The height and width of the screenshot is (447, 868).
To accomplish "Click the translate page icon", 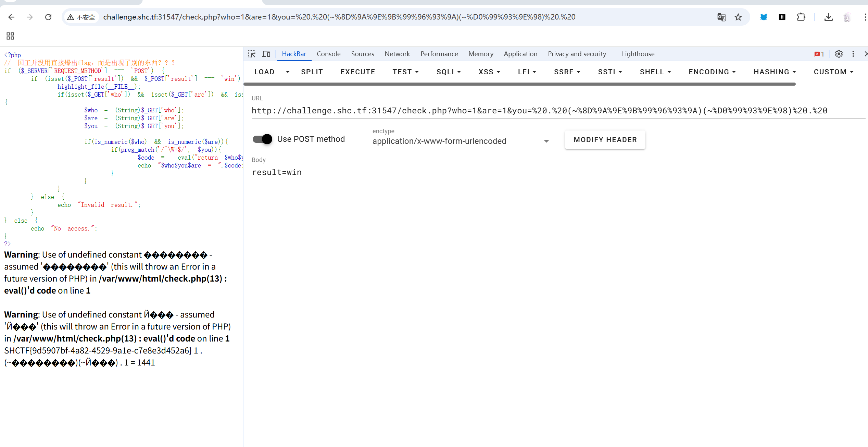I will pyautogui.click(x=721, y=17).
